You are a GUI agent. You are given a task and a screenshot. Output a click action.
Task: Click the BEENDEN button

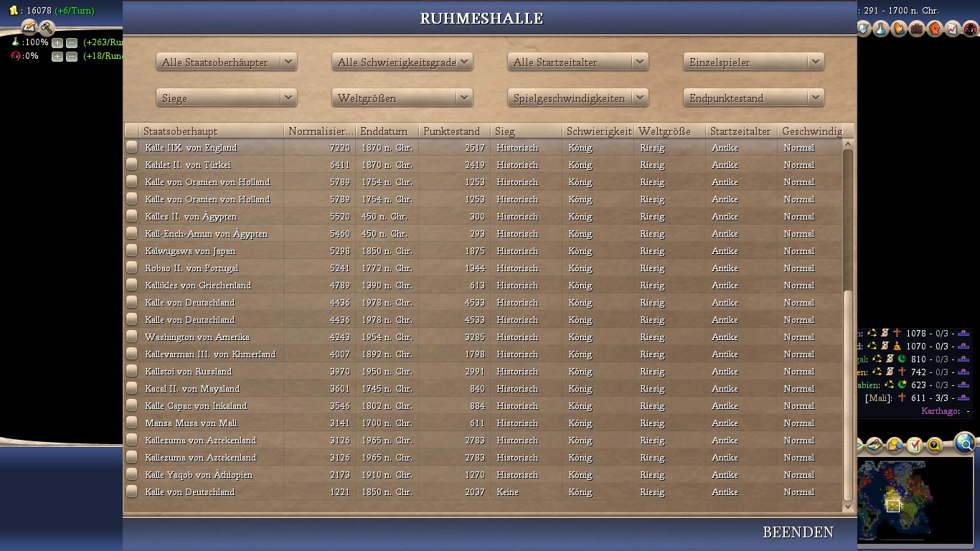pyautogui.click(x=798, y=532)
